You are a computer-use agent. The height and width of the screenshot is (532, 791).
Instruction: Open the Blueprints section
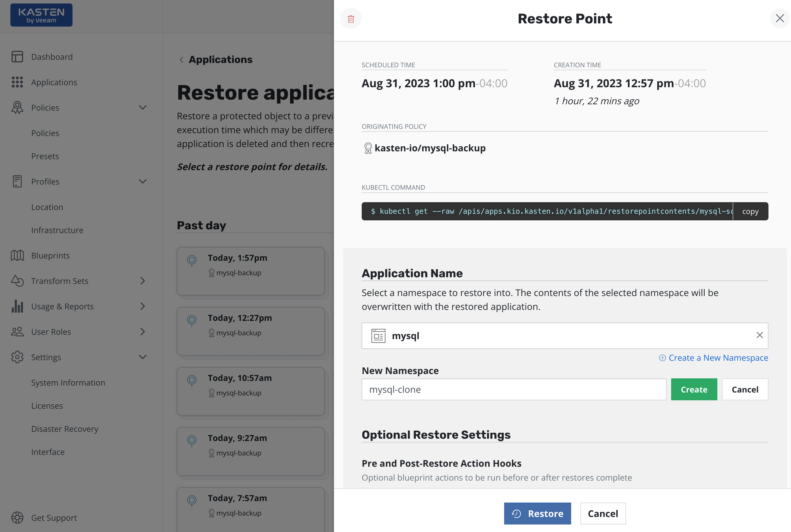click(x=50, y=256)
